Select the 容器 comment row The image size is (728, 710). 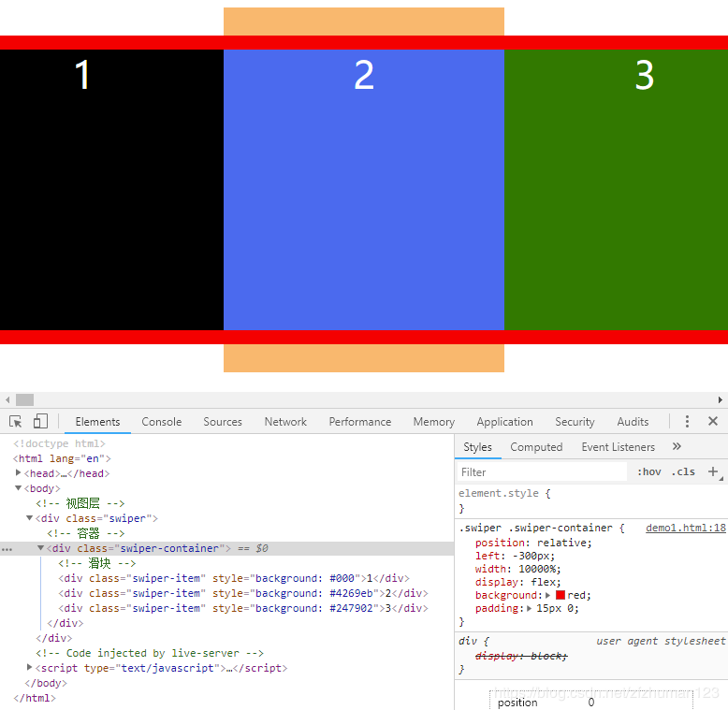click(85, 533)
